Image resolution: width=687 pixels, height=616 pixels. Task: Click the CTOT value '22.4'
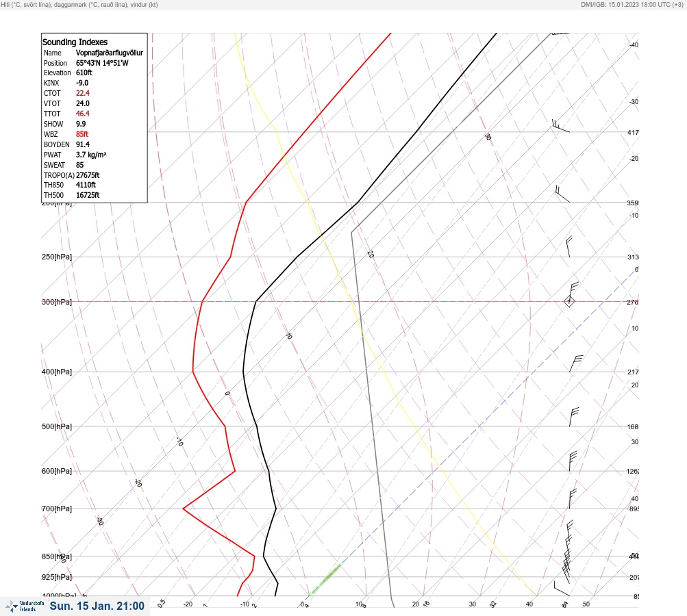pyautogui.click(x=83, y=93)
